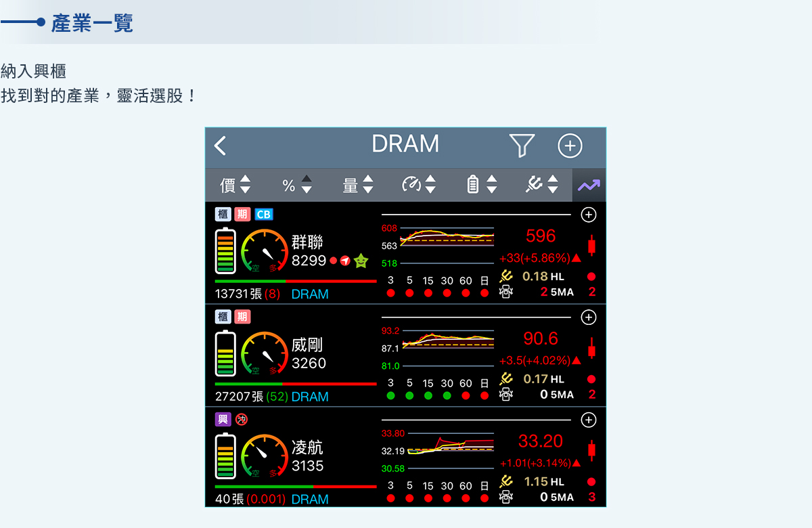The width and height of the screenshot is (812, 528).
Task: Go back using the left chevron
Action: (x=220, y=146)
